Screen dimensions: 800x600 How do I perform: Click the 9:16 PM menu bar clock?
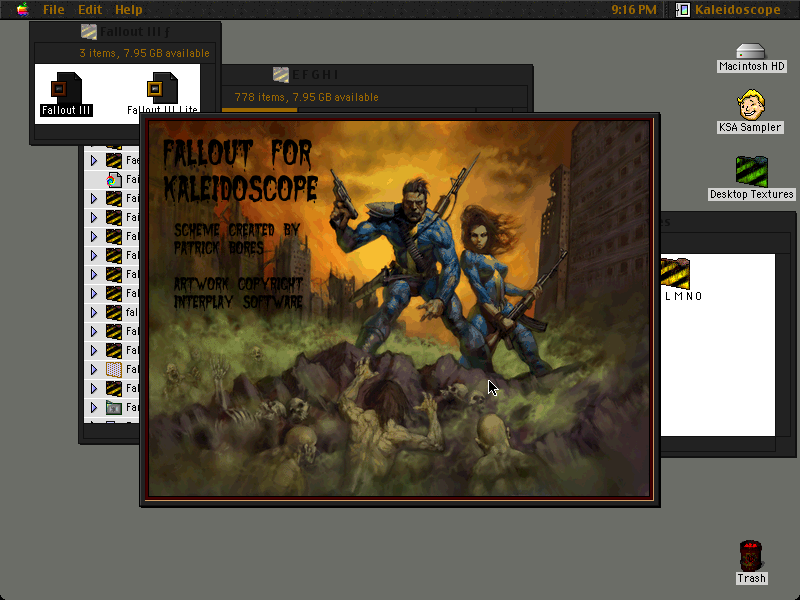[x=634, y=9]
